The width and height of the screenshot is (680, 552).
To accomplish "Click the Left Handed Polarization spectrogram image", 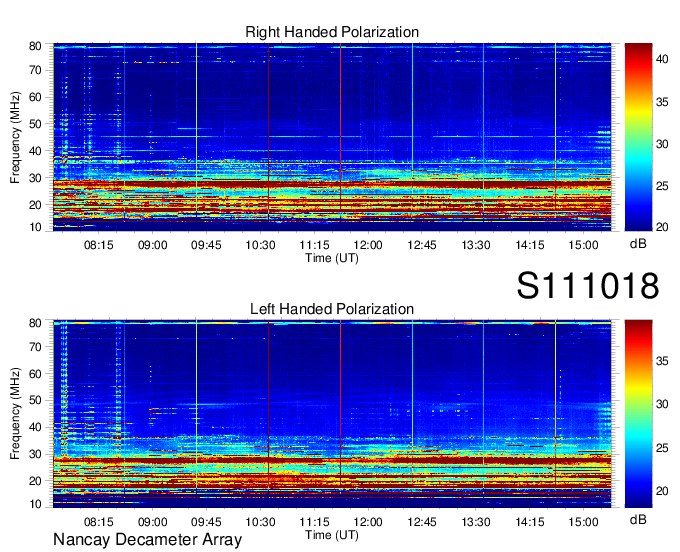I will coord(332,414).
